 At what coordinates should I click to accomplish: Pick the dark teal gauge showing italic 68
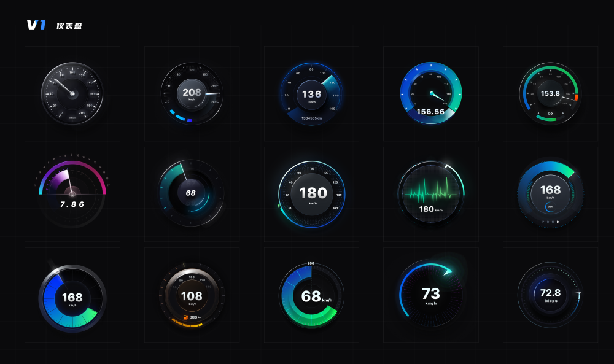191,193
